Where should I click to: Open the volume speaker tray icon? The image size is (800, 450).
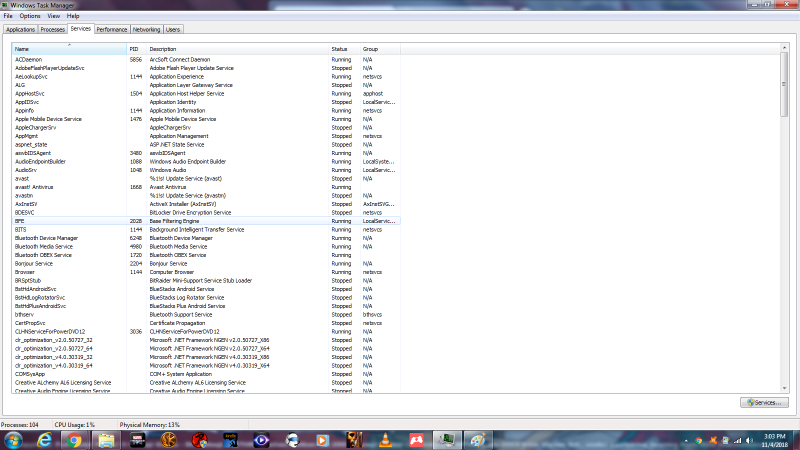point(749,440)
